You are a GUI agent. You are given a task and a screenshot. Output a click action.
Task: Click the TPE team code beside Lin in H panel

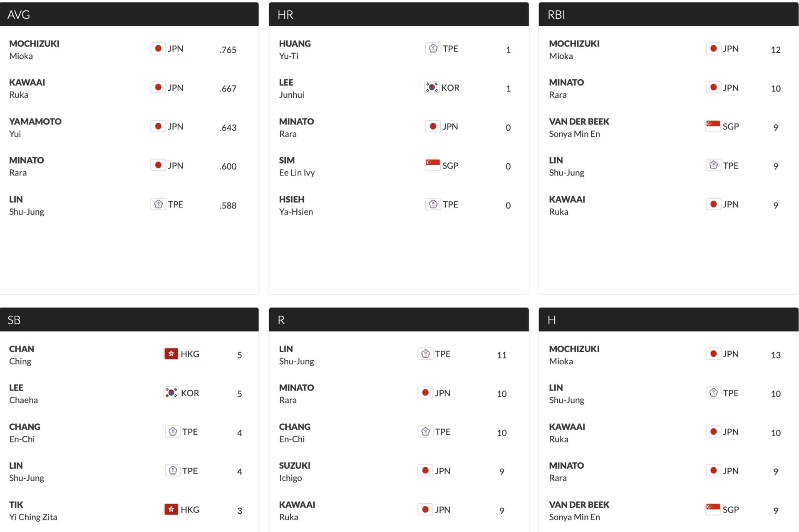730,393
